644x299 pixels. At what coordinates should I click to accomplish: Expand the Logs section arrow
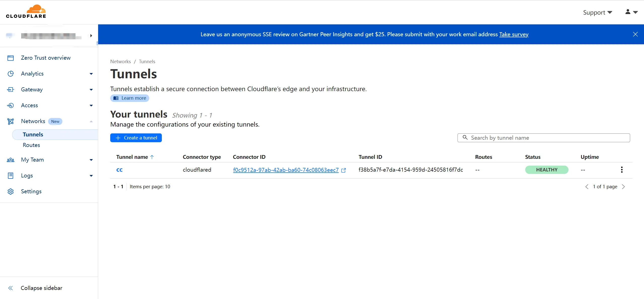(x=91, y=176)
